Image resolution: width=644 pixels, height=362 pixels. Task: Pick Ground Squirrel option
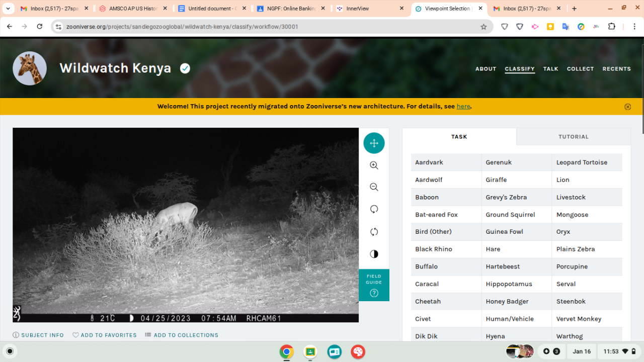click(517, 215)
